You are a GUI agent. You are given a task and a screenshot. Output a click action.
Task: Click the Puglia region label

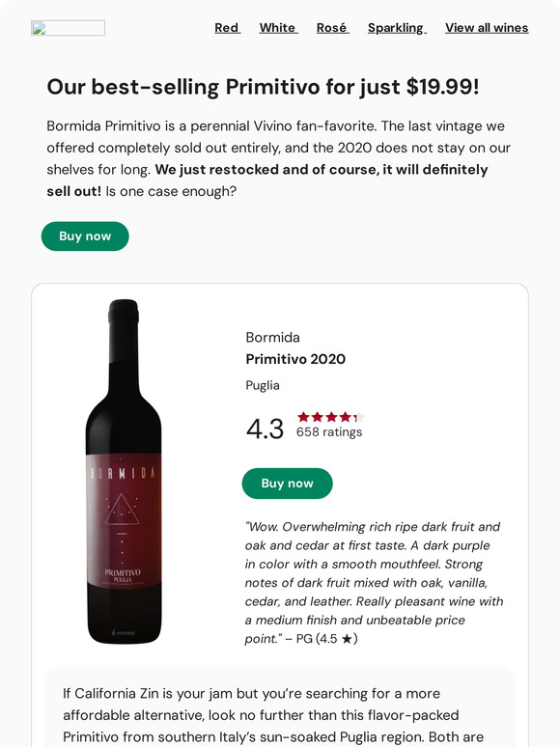pyautogui.click(x=263, y=385)
